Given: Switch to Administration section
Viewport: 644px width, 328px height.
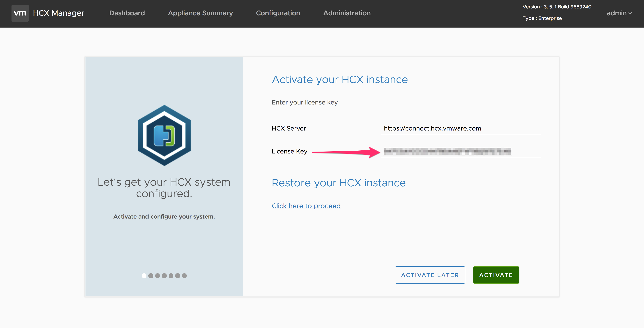Looking at the screenshot, I should pyautogui.click(x=347, y=13).
